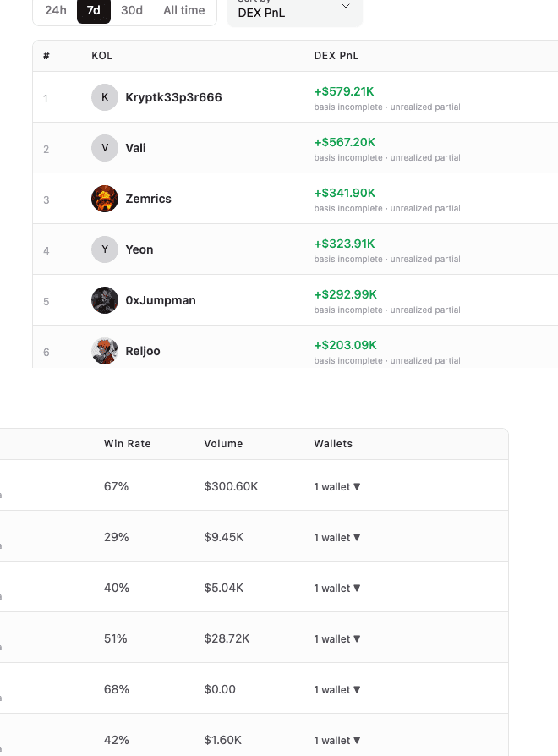Screen dimensions: 558x756
Task: Click Yeon's Y avatar circle
Action: point(105,249)
